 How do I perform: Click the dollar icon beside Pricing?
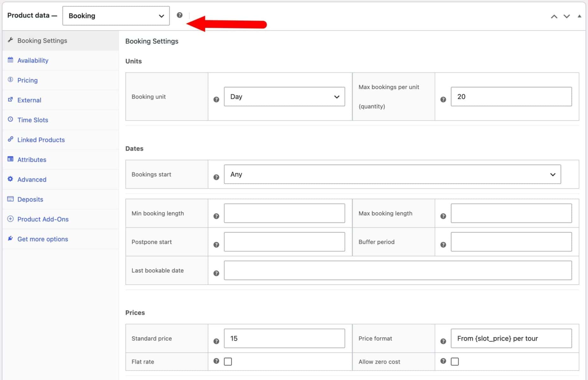click(10, 79)
